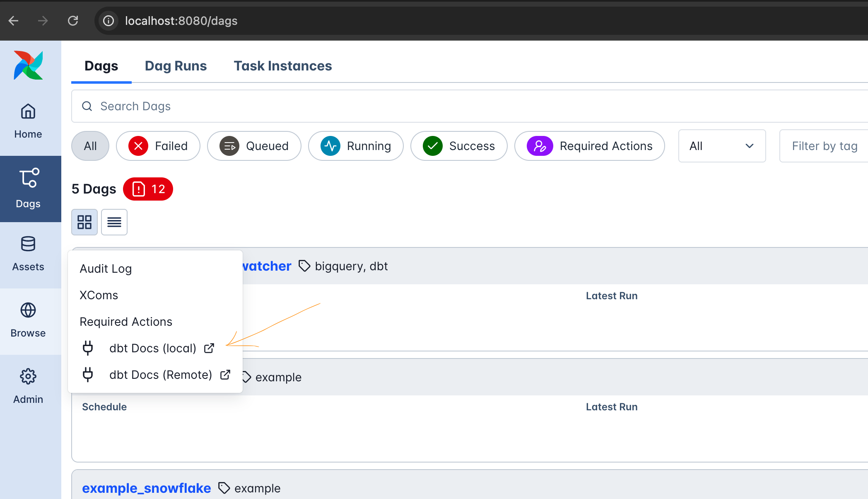The height and width of the screenshot is (499, 868).
Task: Open the example_snowflake DAG
Action: [146, 488]
